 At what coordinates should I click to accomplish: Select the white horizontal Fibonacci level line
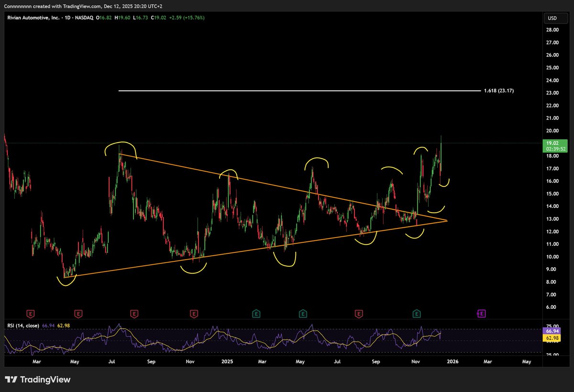pos(299,90)
